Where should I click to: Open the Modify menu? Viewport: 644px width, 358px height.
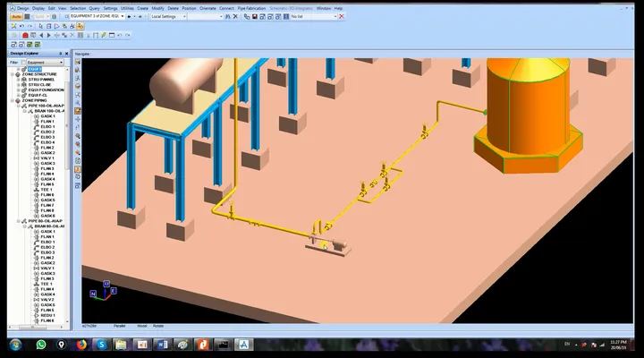pos(157,8)
